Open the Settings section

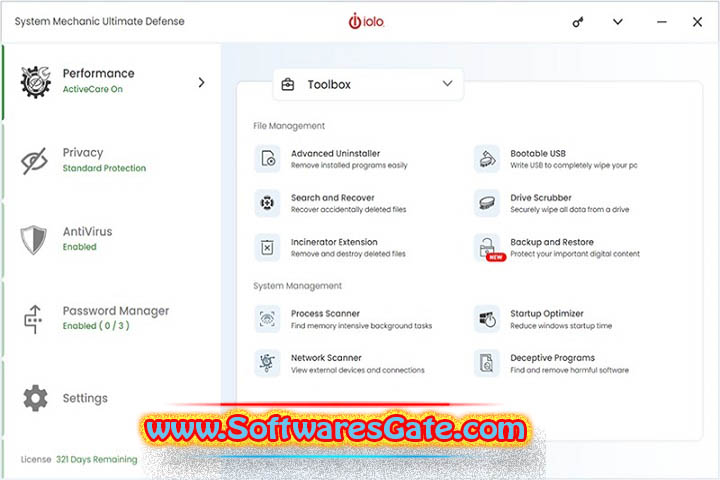coord(112,398)
